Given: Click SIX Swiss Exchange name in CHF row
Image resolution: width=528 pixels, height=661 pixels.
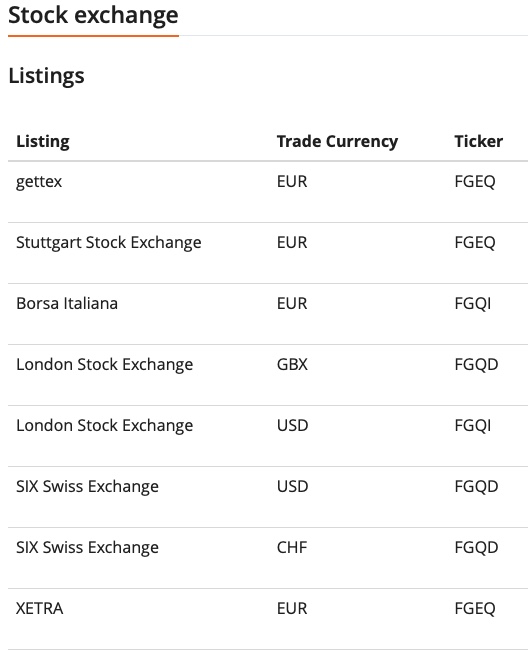Looking at the screenshot, I should 87,548.
